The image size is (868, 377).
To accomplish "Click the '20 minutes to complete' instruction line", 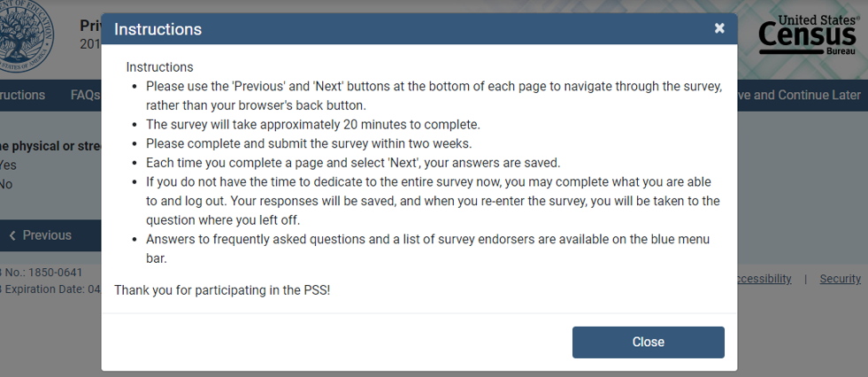I will pos(313,124).
